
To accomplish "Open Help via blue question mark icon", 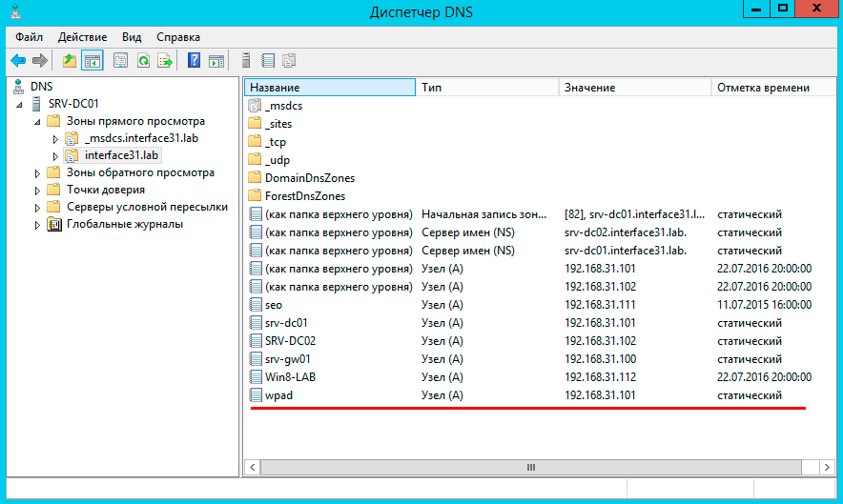I will [194, 61].
